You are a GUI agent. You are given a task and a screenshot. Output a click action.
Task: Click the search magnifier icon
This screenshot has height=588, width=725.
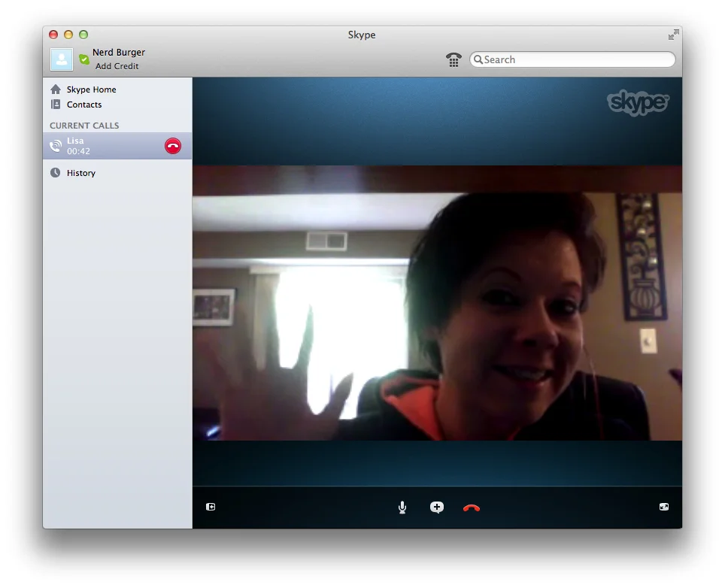tap(478, 59)
